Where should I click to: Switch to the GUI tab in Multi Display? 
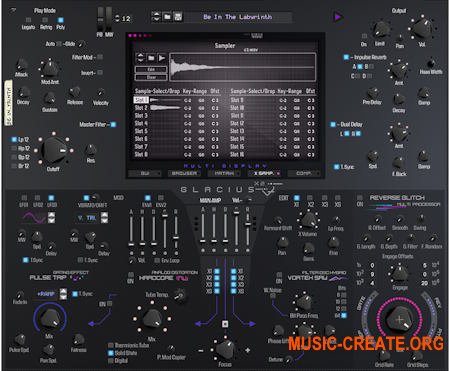point(145,173)
